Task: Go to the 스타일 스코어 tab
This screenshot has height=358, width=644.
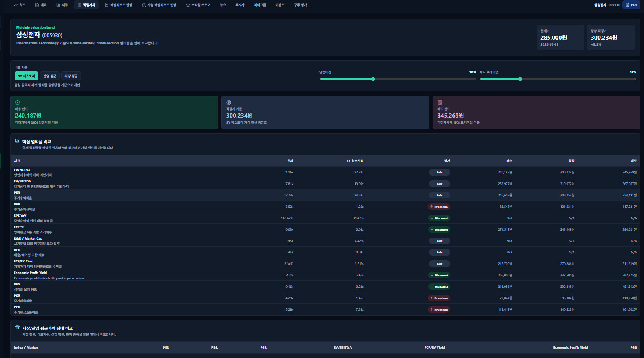Action: (198, 5)
